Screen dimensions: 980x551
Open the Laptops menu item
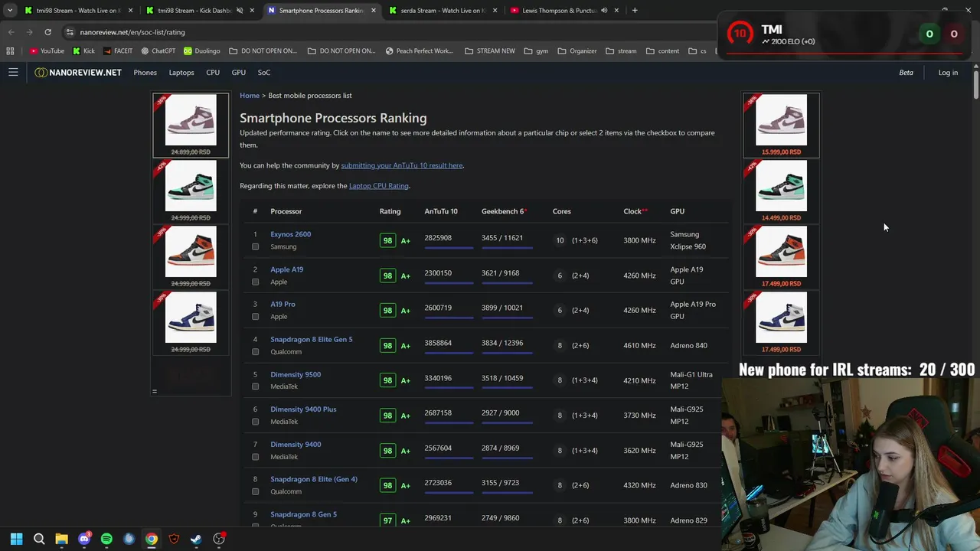[x=181, y=73]
